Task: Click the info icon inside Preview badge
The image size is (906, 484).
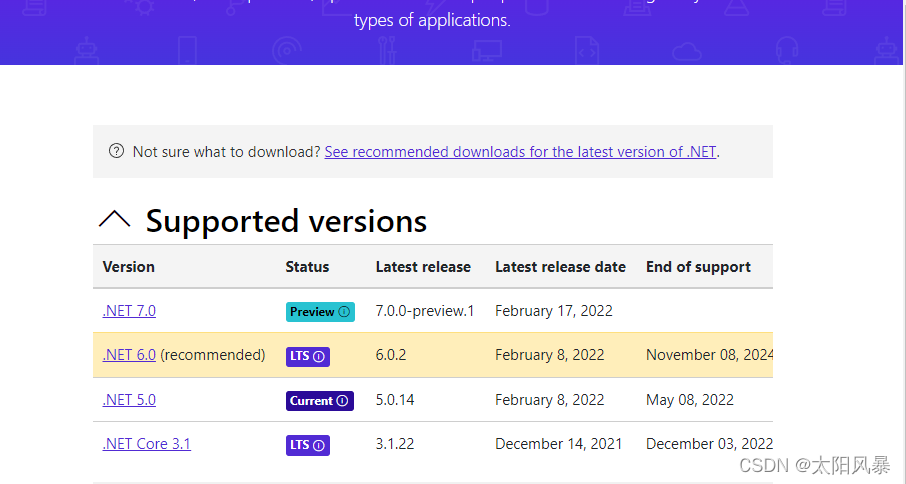Action: (344, 312)
